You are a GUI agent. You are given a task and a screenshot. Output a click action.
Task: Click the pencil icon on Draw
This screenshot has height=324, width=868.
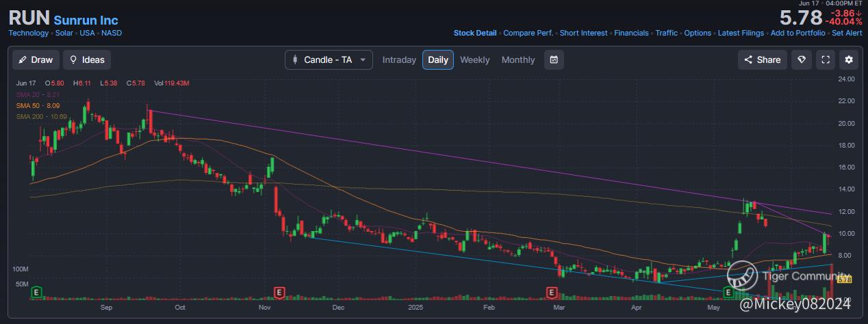(x=23, y=59)
